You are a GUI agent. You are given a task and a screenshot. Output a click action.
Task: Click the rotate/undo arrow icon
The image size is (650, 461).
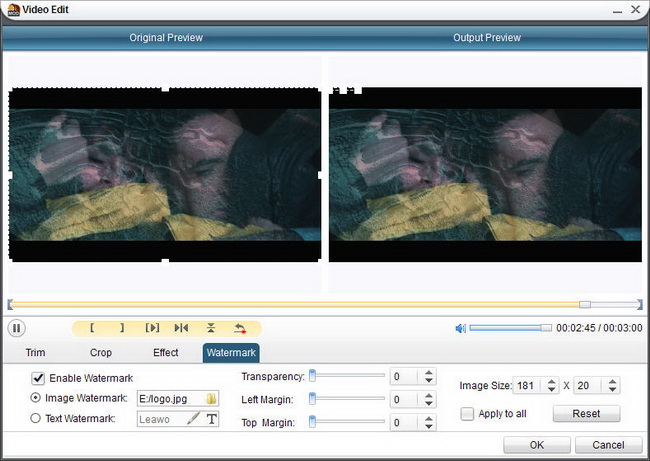(x=240, y=328)
